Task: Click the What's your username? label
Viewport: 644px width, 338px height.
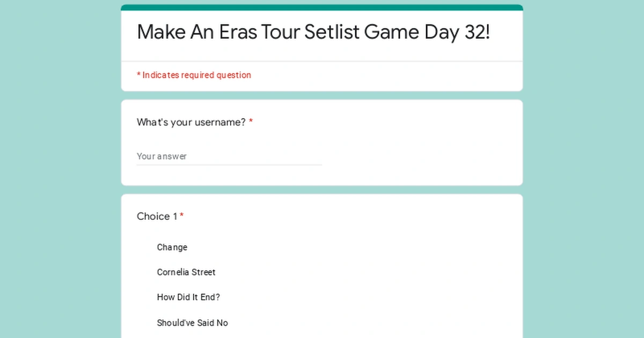Action: click(190, 122)
